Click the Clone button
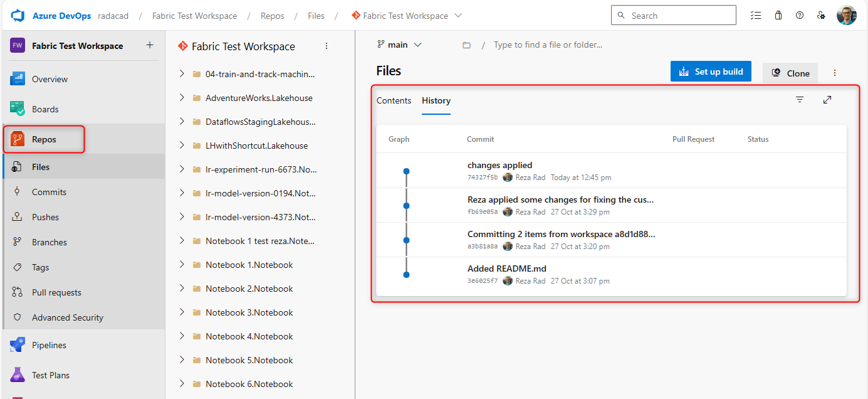This screenshot has width=868, height=399. click(x=790, y=73)
